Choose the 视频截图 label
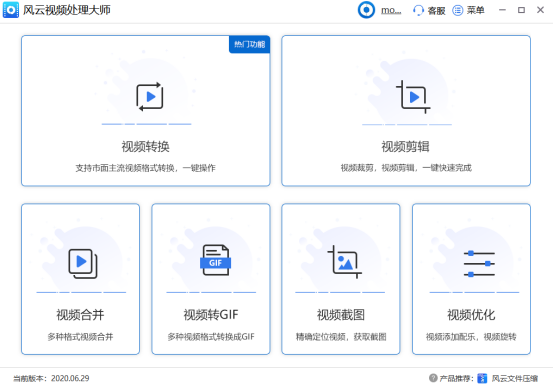This screenshot has width=554, height=385. pos(341,315)
